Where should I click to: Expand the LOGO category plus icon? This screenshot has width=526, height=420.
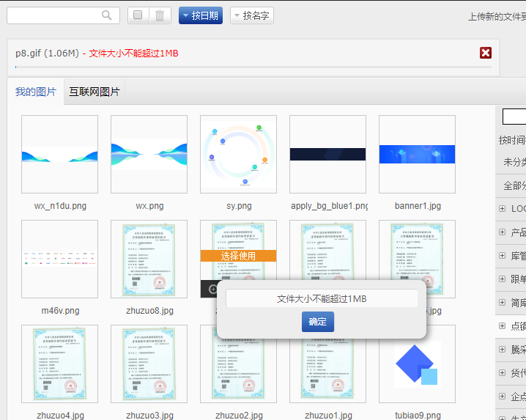coord(502,209)
